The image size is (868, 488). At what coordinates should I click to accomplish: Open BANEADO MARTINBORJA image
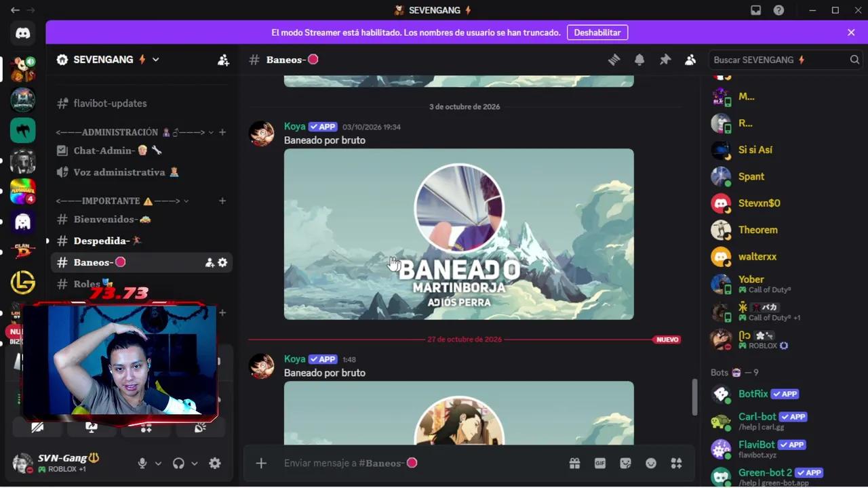click(x=459, y=235)
